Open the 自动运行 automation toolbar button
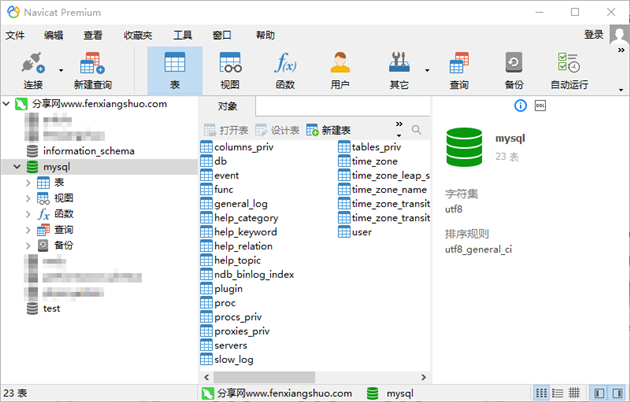Screen dimensions: 630x402 tap(569, 70)
